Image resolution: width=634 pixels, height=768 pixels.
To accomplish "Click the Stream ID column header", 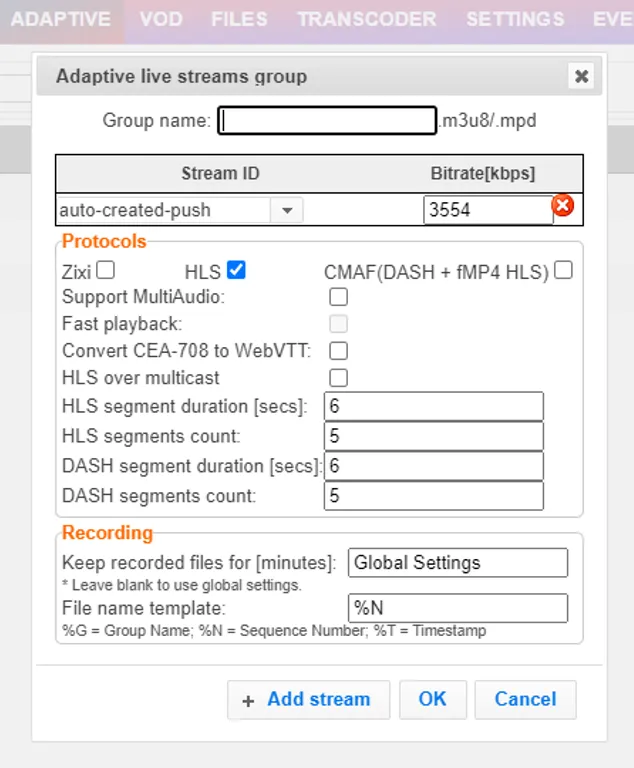I will [220, 173].
